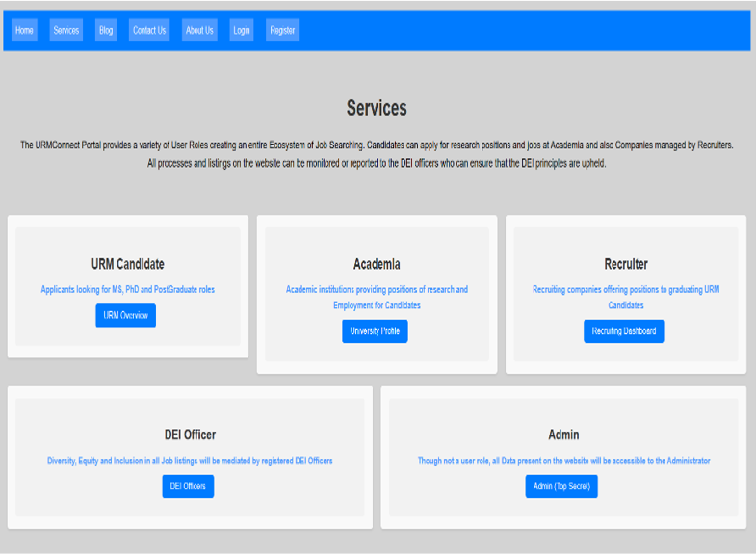Select the Recruiter card heading
This screenshot has width=756, height=554.
(x=626, y=264)
